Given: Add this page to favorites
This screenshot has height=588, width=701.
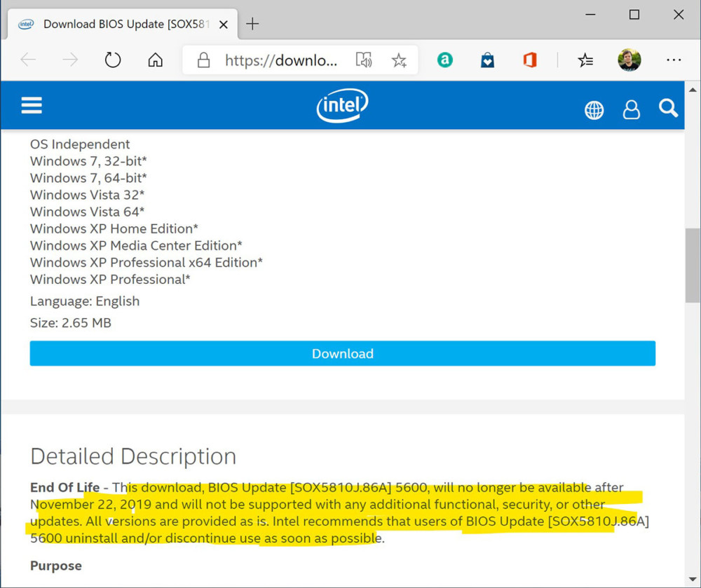Looking at the screenshot, I should (x=399, y=60).
